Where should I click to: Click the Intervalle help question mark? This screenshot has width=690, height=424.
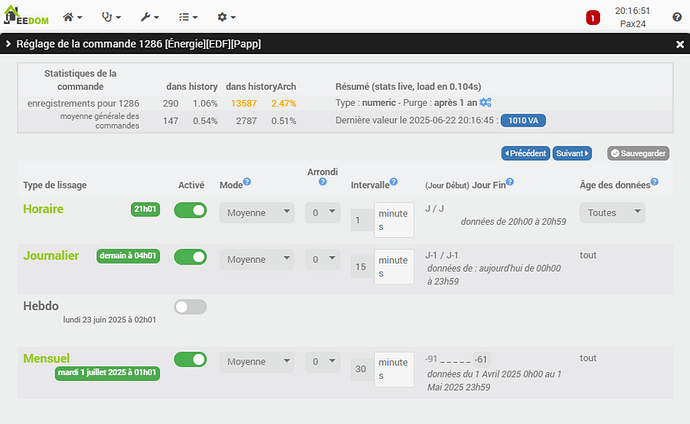394,182
